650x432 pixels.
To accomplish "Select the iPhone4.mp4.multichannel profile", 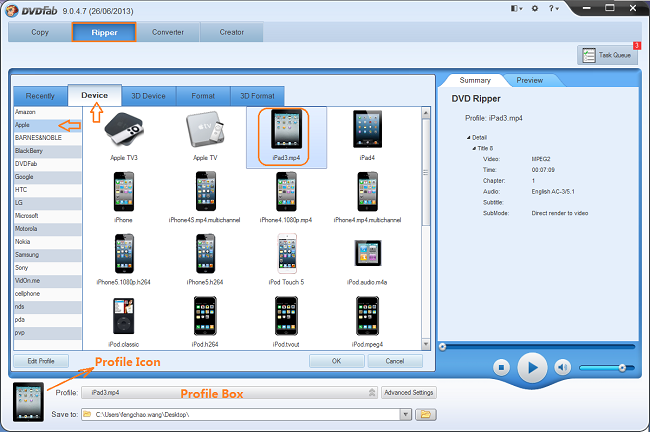I will coord(367,197).
